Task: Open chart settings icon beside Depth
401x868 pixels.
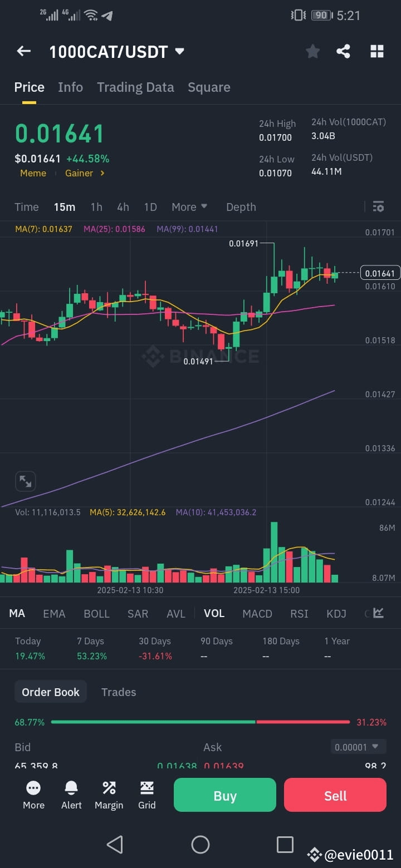Action: click(x=378, y=206)
